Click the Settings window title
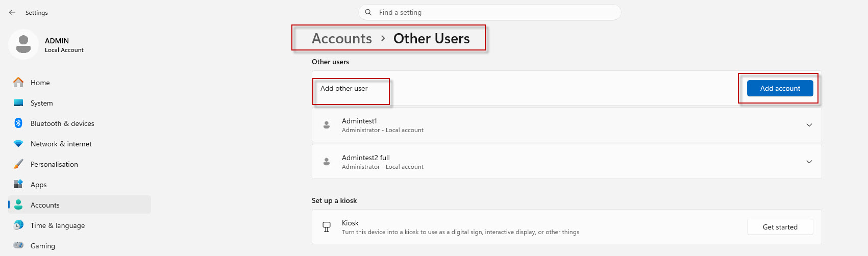Screen dimensions: 868x256 pos(37,12)
